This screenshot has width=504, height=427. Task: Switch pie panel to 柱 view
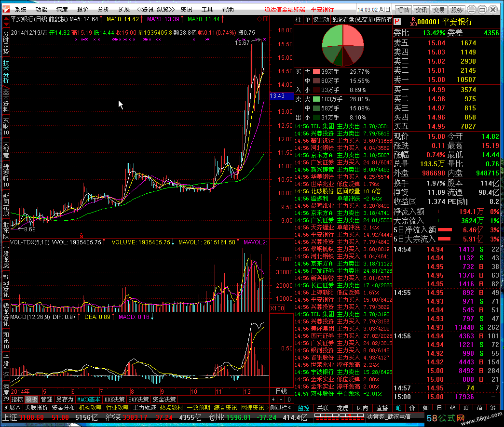pos(298,20)
